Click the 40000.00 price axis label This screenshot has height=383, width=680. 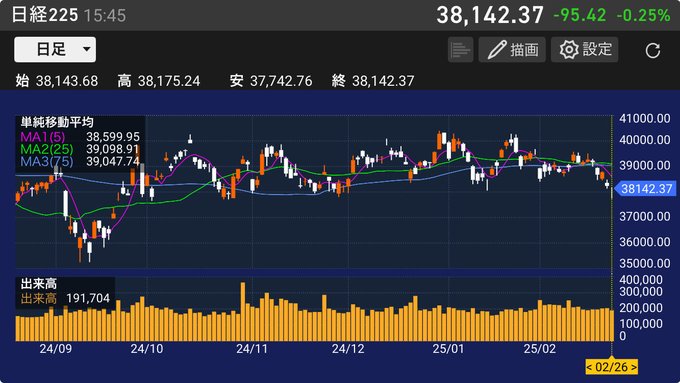pyautogui.click(x=645, y=140)
